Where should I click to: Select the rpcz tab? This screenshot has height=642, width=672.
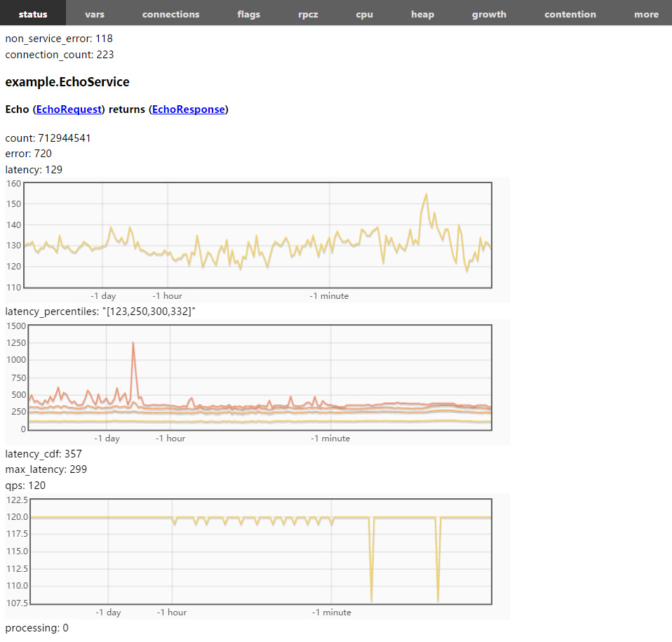point(308,14)
